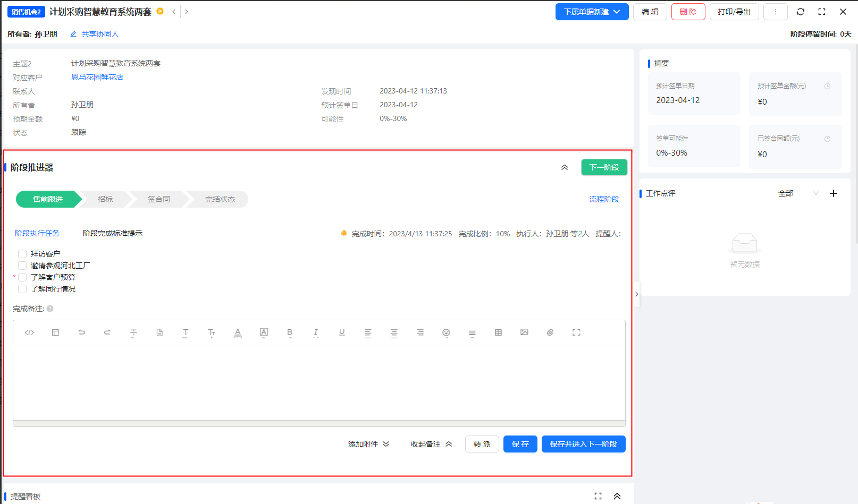Select the 招标 stage
858x504 pixels.
105,199
